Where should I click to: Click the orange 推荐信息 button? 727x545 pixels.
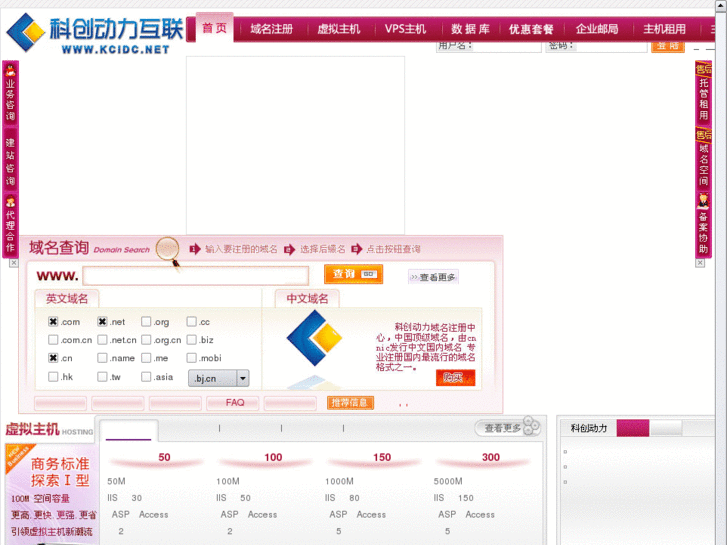tap(350, 403)
